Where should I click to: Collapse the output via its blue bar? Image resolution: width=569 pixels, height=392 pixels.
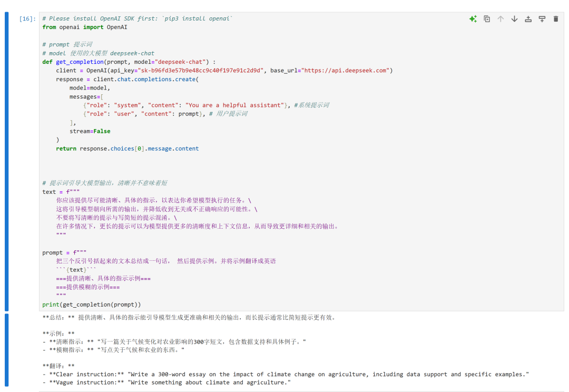[6, 350]
